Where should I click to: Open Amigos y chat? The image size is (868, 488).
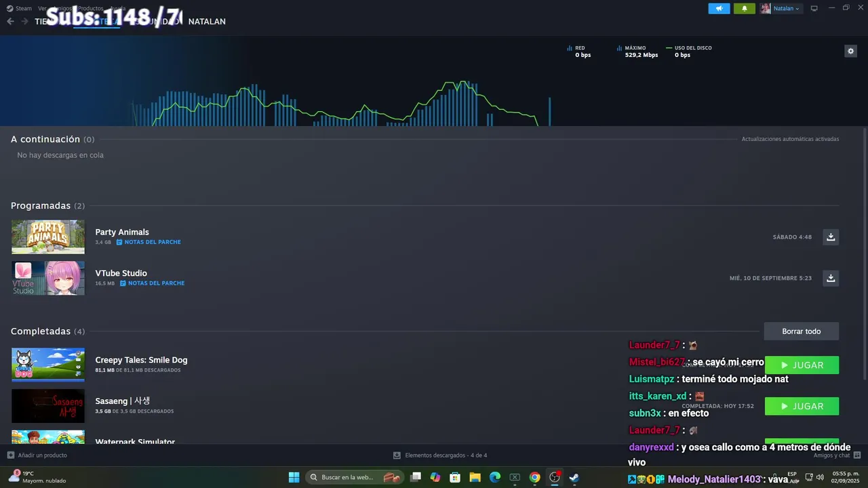837,455
